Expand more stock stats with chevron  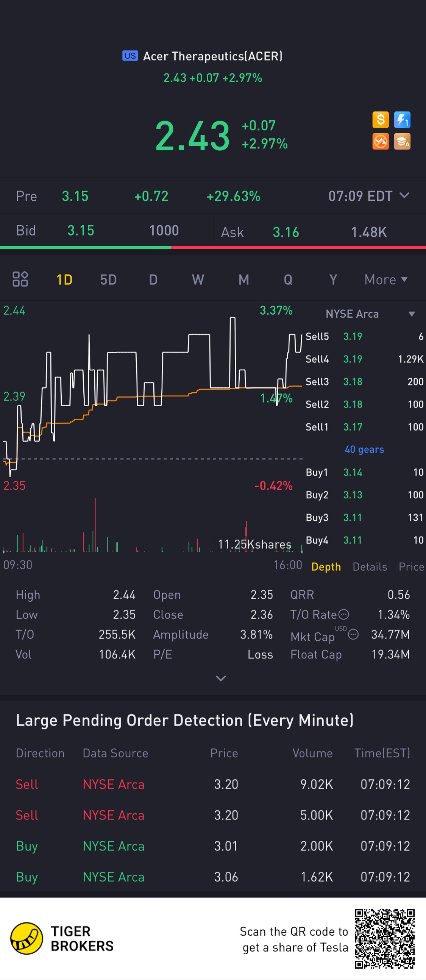pyautogui.click(x=221, y=678)
